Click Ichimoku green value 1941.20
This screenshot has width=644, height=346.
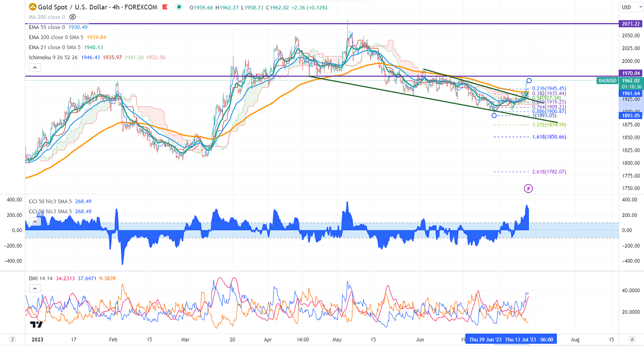tap(134, 57)
